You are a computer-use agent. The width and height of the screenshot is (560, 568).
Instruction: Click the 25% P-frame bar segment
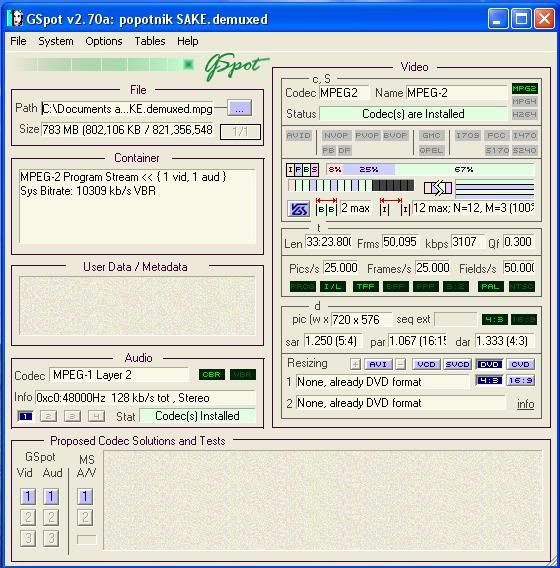(369, 169)
